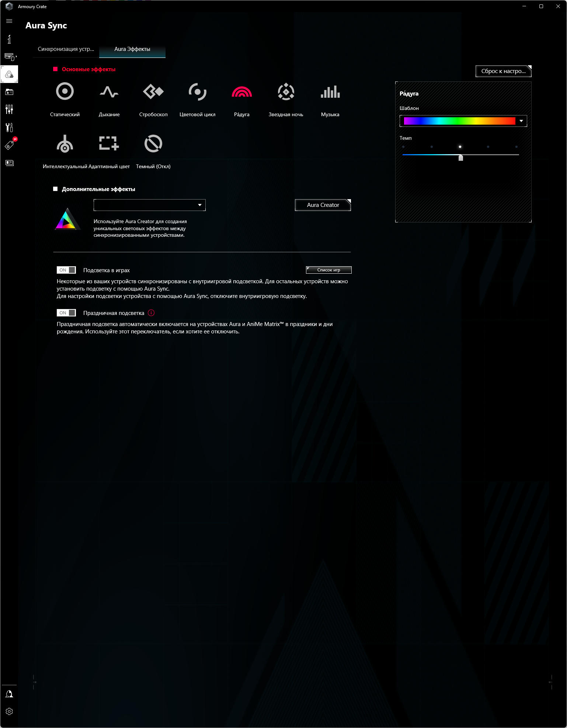Click the Aura Creator prism logo
Screen dimensions: 567x728
[67, 219]
